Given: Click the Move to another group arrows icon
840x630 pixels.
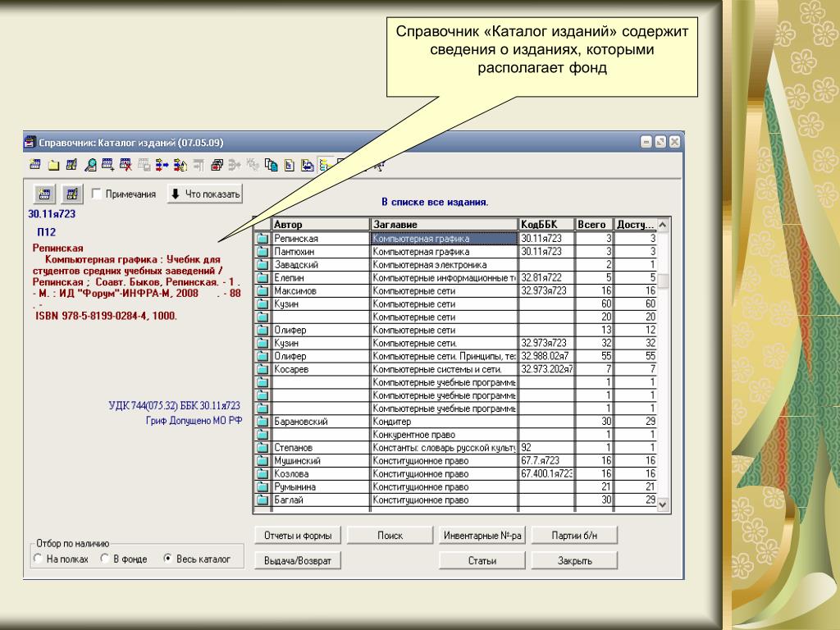Looking at the screenshot, I should (162, 165).
